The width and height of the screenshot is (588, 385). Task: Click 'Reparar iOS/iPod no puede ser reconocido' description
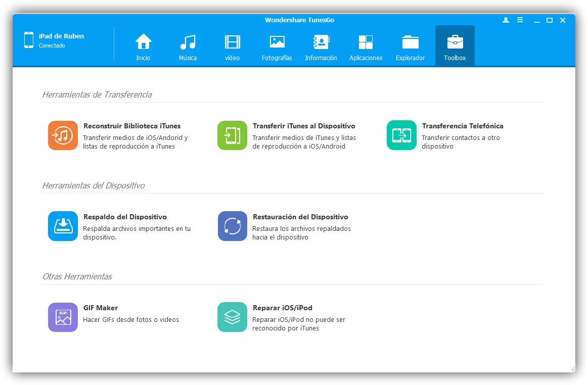[x=298, y=324]
